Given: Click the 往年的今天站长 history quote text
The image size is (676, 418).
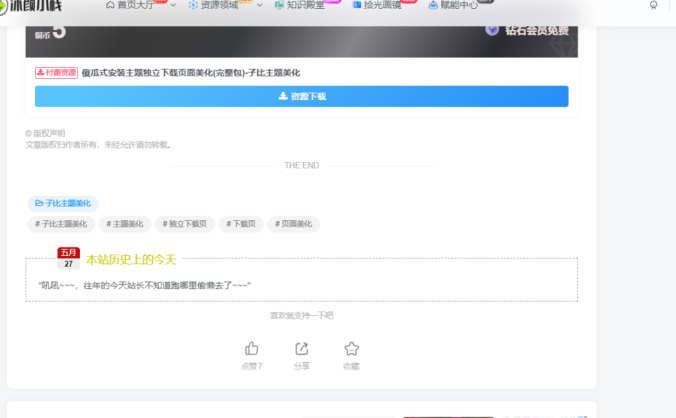Looking at the screenshot, I should [x=145, y=285].
